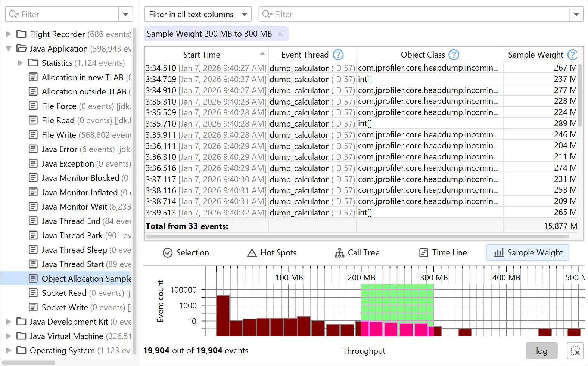
Task: Switch to the Call Tree tab
Action: click(x=357, y=253)
